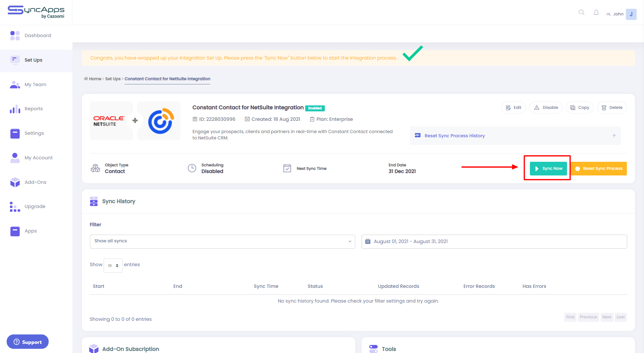Open the Upgrade sidebar item

(x=36, y=207)
